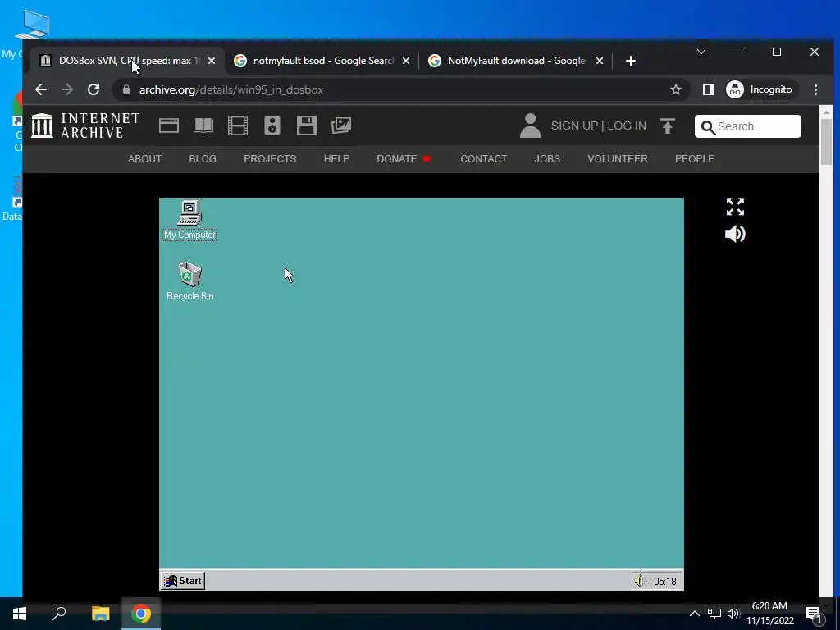
Task: Open the DONATE menu link
Action: point(404,159)
